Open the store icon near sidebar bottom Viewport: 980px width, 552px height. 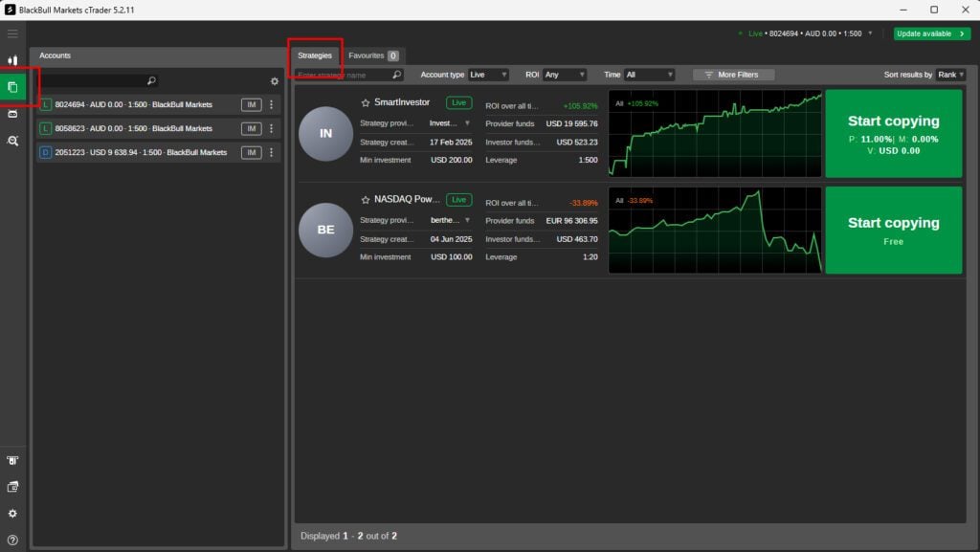(12, 460)
